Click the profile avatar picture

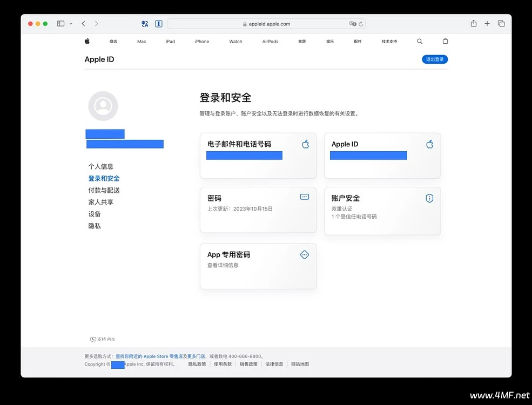tap(103, 106)
